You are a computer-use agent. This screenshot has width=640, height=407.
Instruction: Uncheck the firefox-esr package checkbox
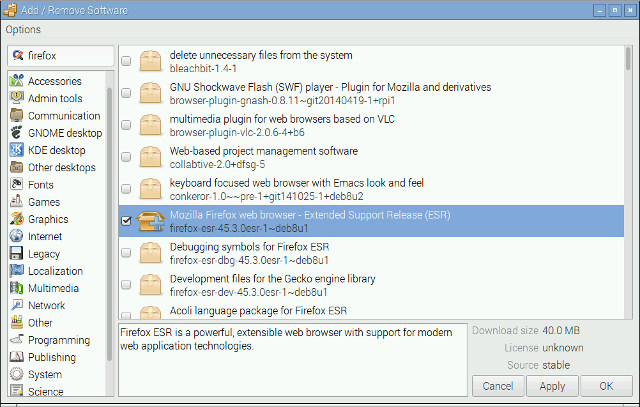click(126, 221)
